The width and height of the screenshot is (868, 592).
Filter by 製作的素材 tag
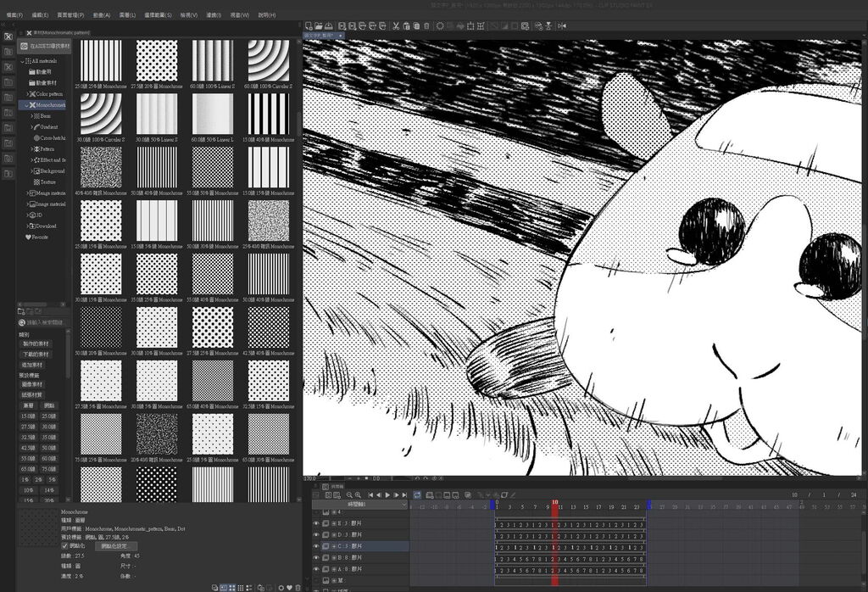(x=36, y=343)
